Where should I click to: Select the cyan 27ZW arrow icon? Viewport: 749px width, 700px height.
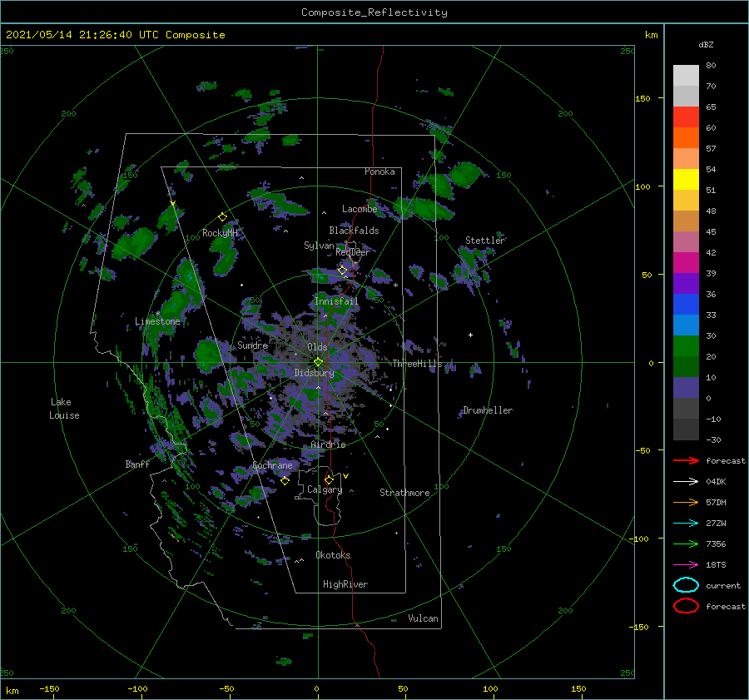[x=686, y=524]
